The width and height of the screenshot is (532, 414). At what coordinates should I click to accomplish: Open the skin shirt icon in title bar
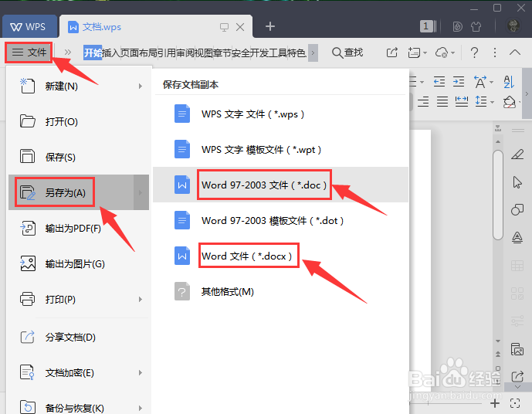coord(476,26)
